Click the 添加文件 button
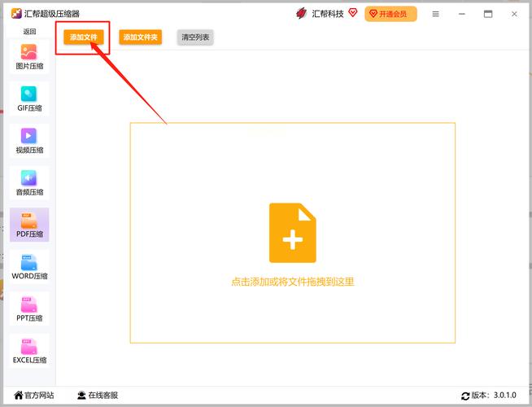532x407 pixels. [x=83, y=37]
